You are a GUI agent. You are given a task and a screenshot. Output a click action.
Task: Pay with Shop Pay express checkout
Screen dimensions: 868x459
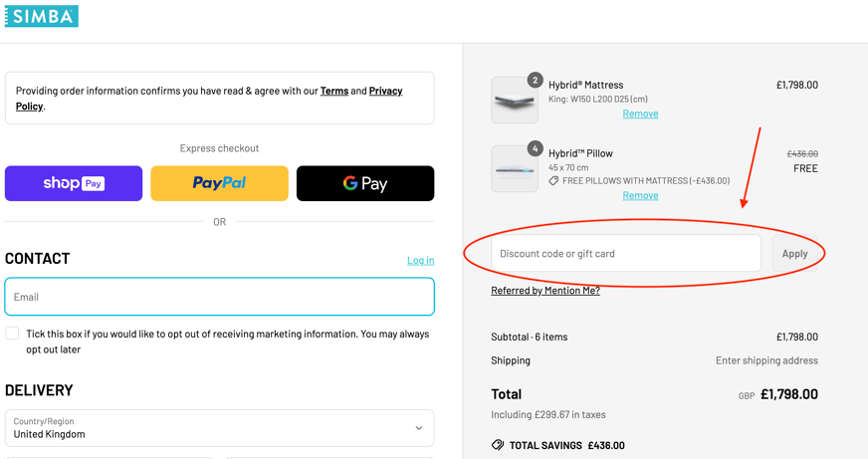pyautogui.click(x=74, y=183)
